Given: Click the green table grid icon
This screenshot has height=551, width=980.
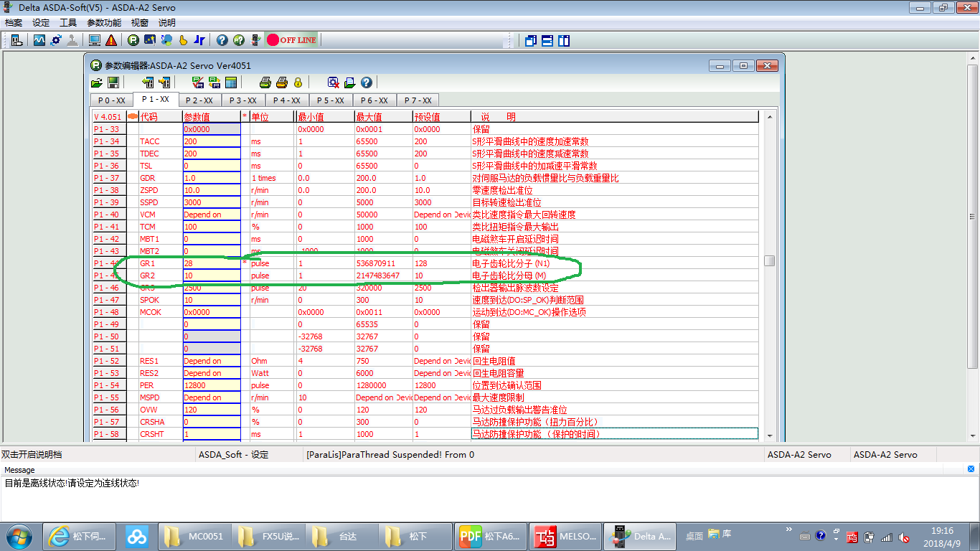Looking at the screenshot, I should (x=231, y=83).
